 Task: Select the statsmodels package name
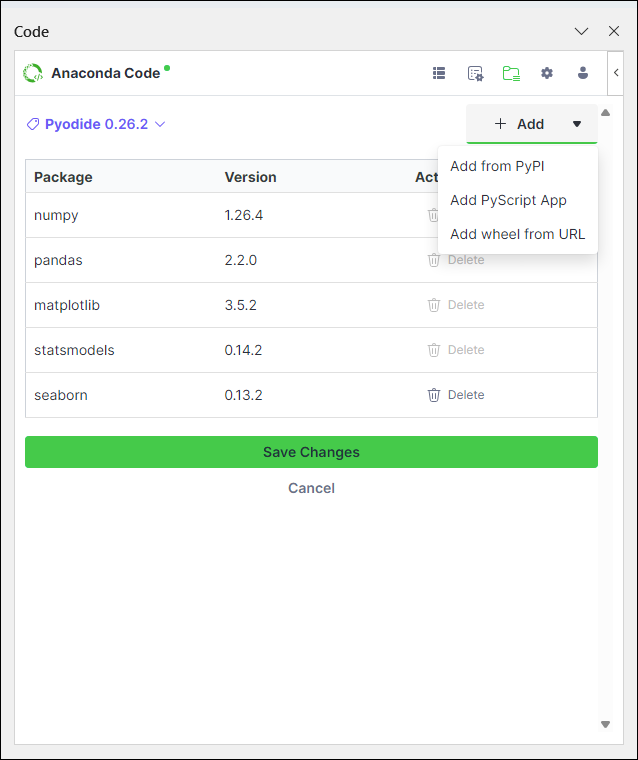[x=74, y=350]
